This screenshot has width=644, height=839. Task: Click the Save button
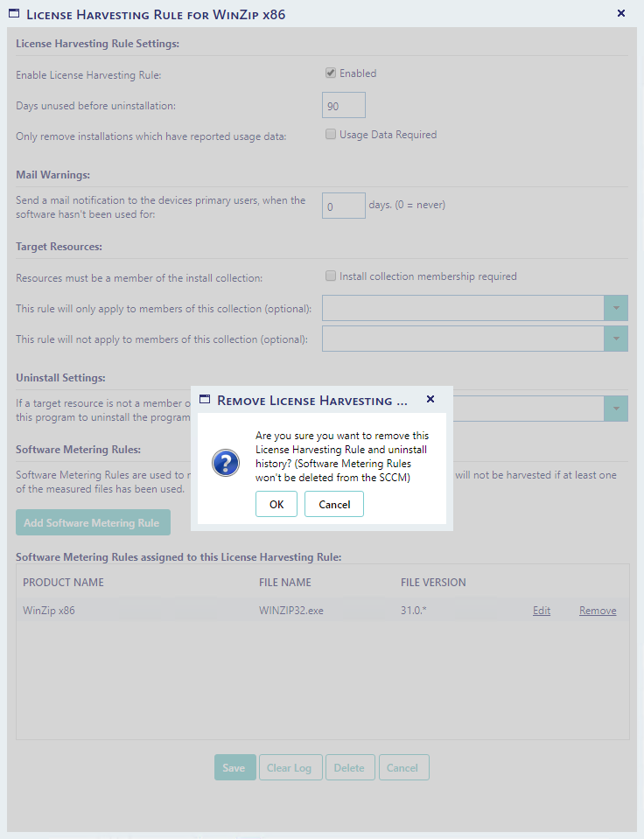tap(234, 768)
